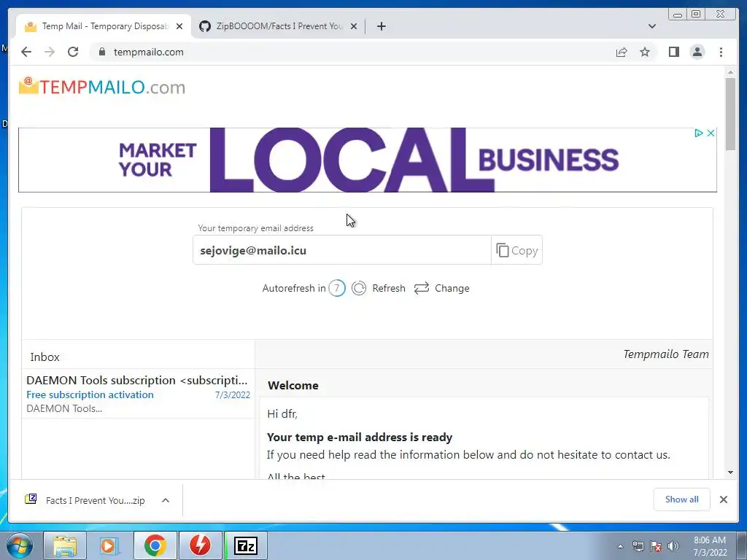Switch to the Temp Mail tab
Image resolution: width=747 pixels, height=560 pixels.
tap(104, 26)
